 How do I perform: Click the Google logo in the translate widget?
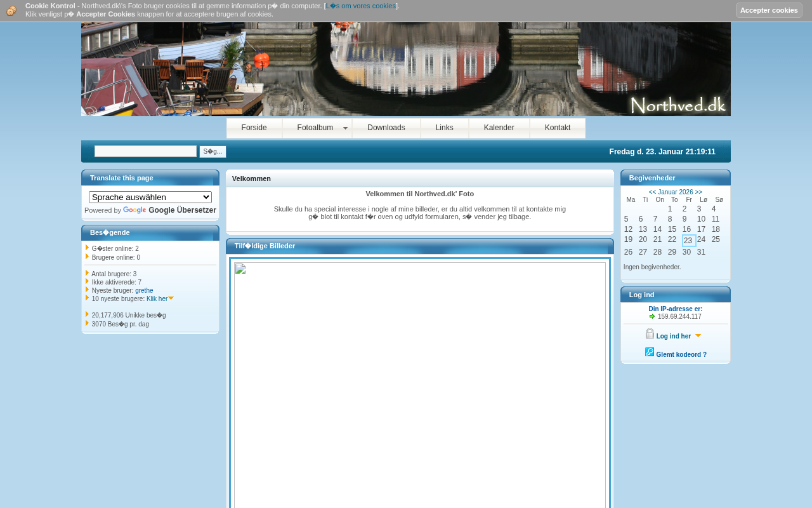pos(134,210)
